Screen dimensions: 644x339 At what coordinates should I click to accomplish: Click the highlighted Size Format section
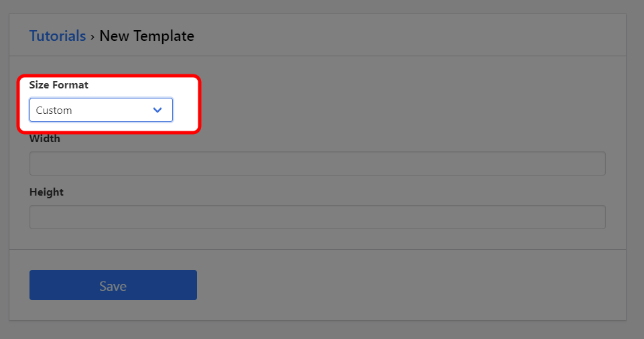109,104
